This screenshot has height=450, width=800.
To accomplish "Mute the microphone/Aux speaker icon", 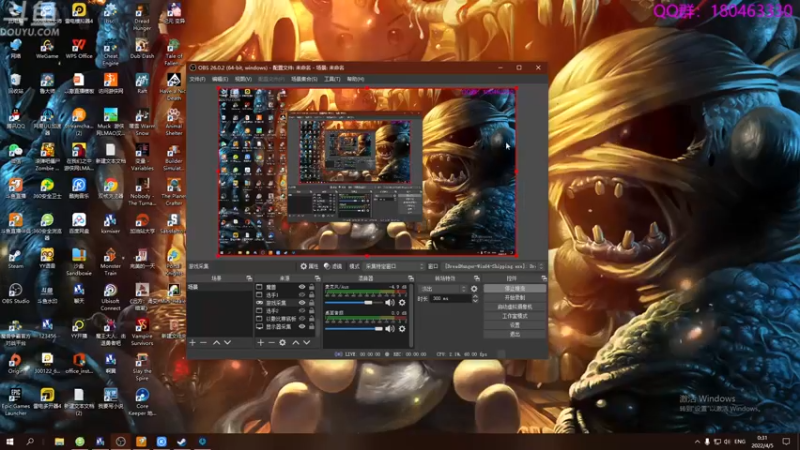I will [390, 303].
